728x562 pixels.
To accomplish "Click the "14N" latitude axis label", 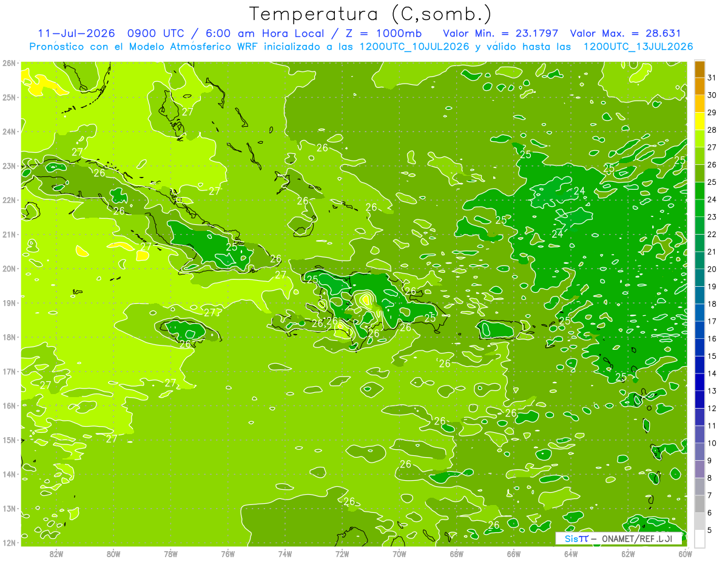I will pos(9,474).
